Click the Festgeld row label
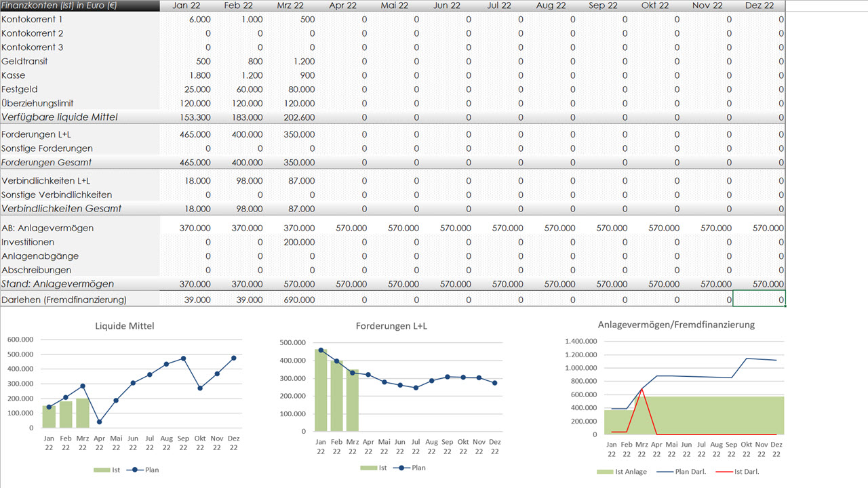 point(20,89)
